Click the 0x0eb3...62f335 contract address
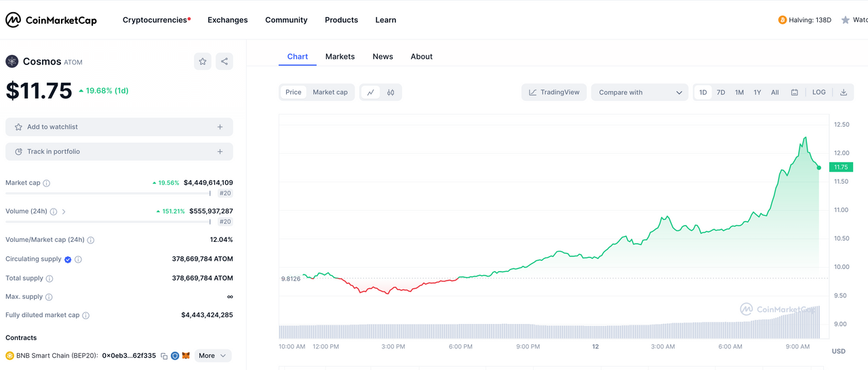The width and height of the screenshot is (868, 370). [x=129, y=356]
